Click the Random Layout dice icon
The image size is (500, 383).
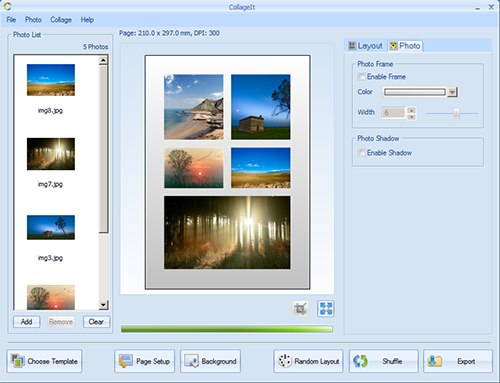[x=285, y=361]
